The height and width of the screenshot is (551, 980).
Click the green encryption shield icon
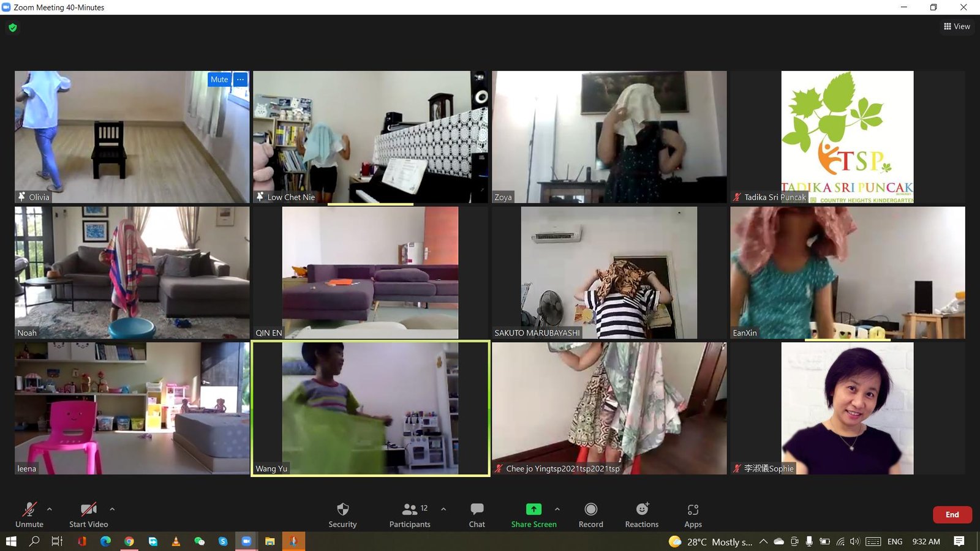coord(13,28)
